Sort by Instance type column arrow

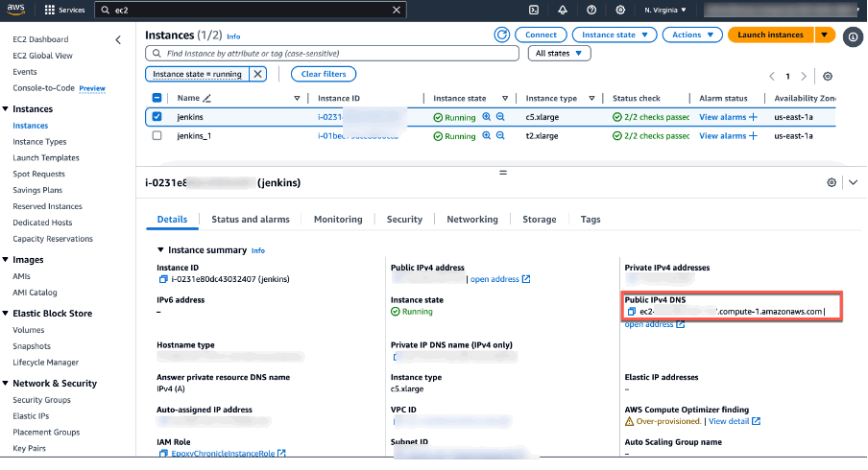tap(591, 99)
